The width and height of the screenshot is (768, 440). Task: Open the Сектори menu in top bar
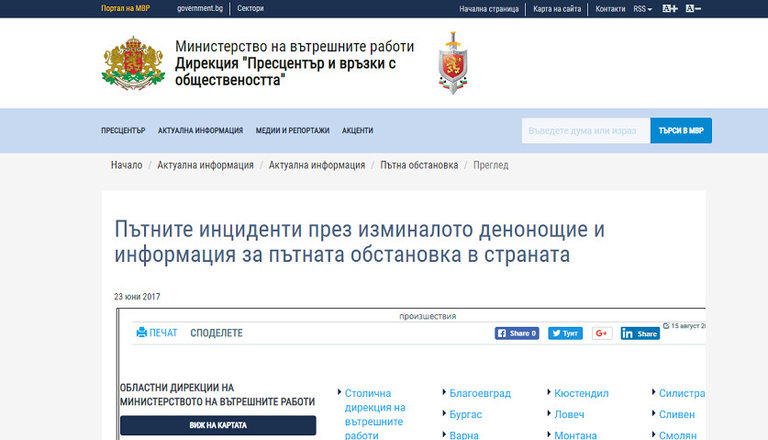coord(250,9)
